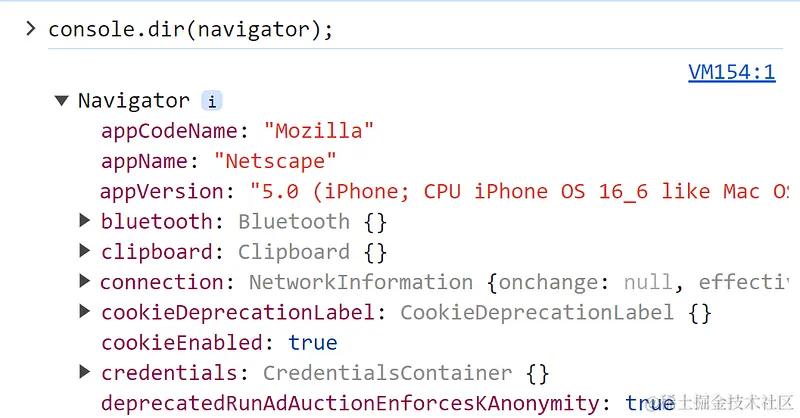800x418 pixels.
Task: Click the appVersion string value
Action: click(519, 191)
